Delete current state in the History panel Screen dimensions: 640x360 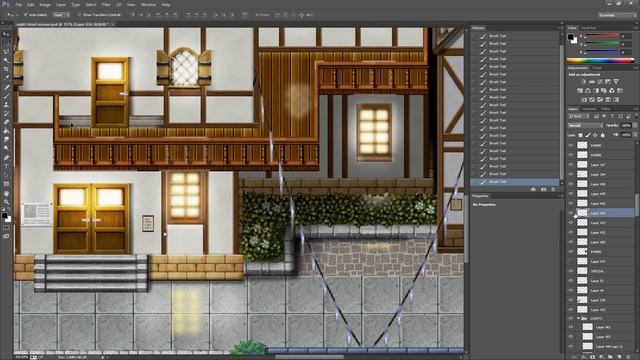(553, 189)
